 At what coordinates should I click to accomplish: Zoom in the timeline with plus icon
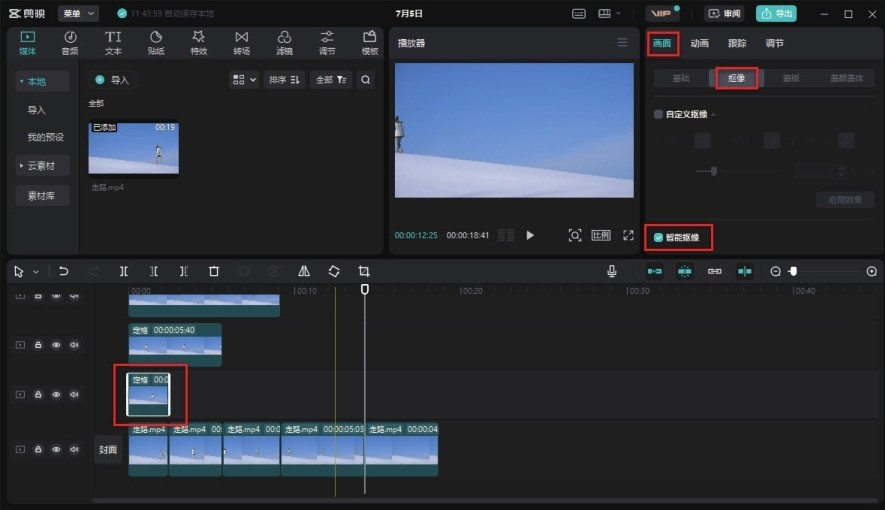point(871,271)
